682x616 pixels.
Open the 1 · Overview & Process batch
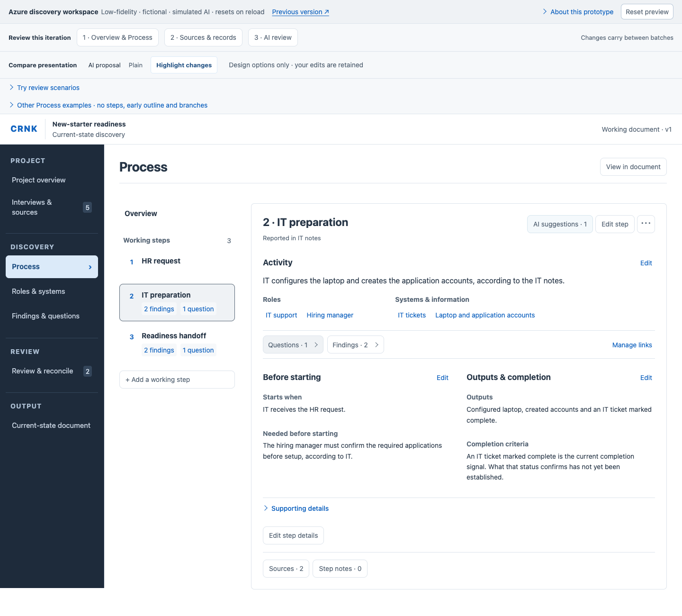[117, 37]
